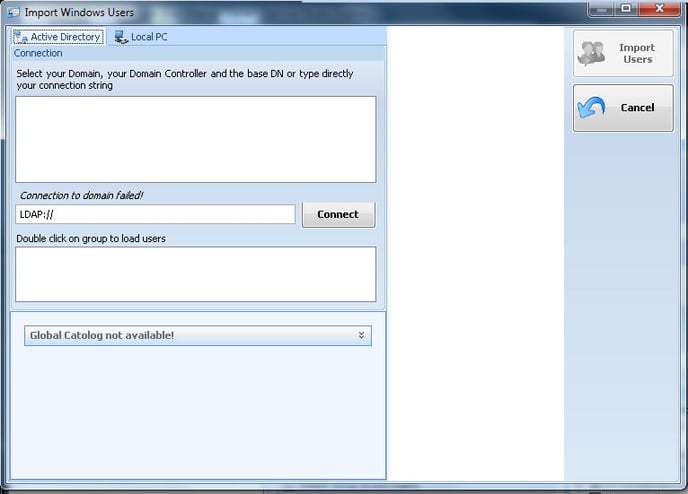Click the users icon on Import Users
Image resolution: width=688 pixels, height=494 pixels.
coord(591,54)
